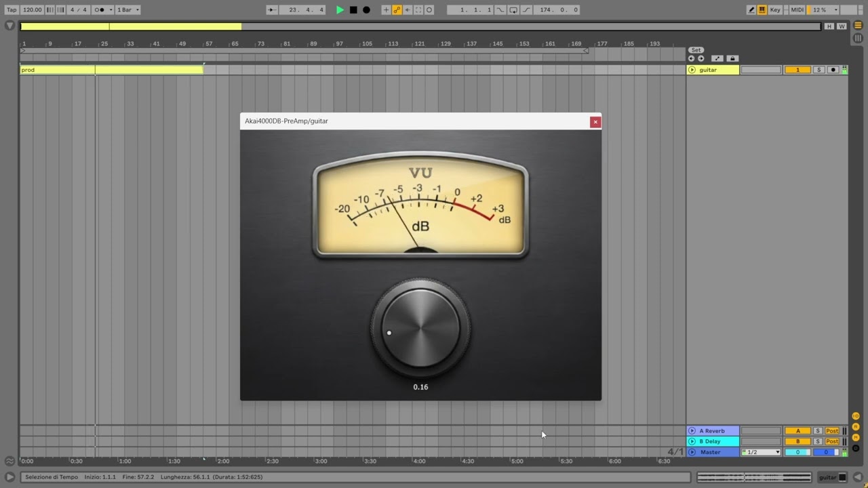Screen dimensions: 868x488
Task: Toggle Automation Mode icon
Action: (717, 58)
